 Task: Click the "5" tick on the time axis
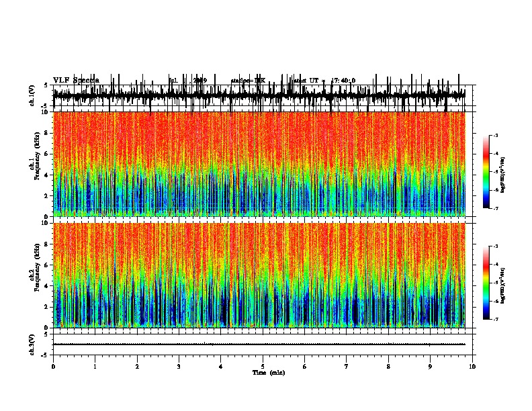pyautogui.click(x=263, y=367)
